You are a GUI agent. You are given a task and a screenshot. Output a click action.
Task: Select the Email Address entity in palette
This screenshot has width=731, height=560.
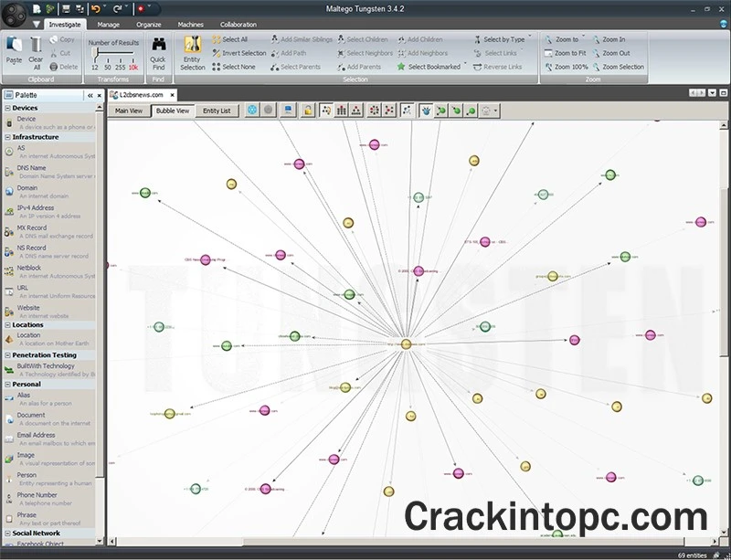(50, 438)
